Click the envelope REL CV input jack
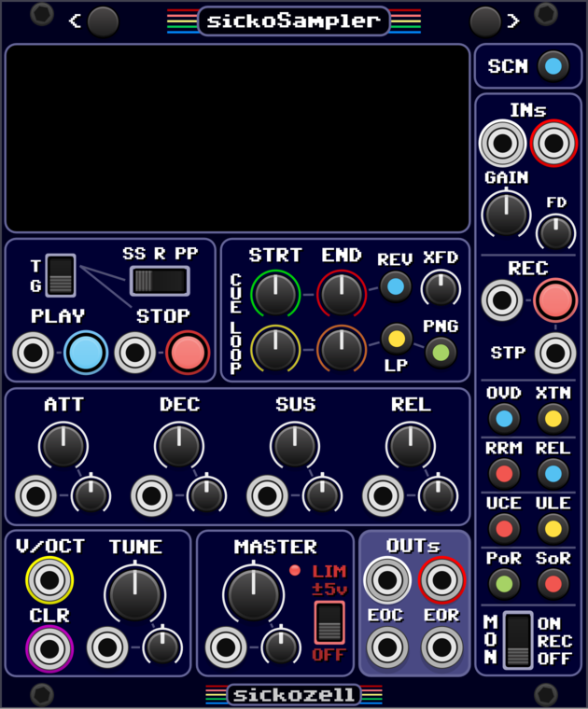The height and width of the screenshot is (709, 588). [x=384, y=495]
